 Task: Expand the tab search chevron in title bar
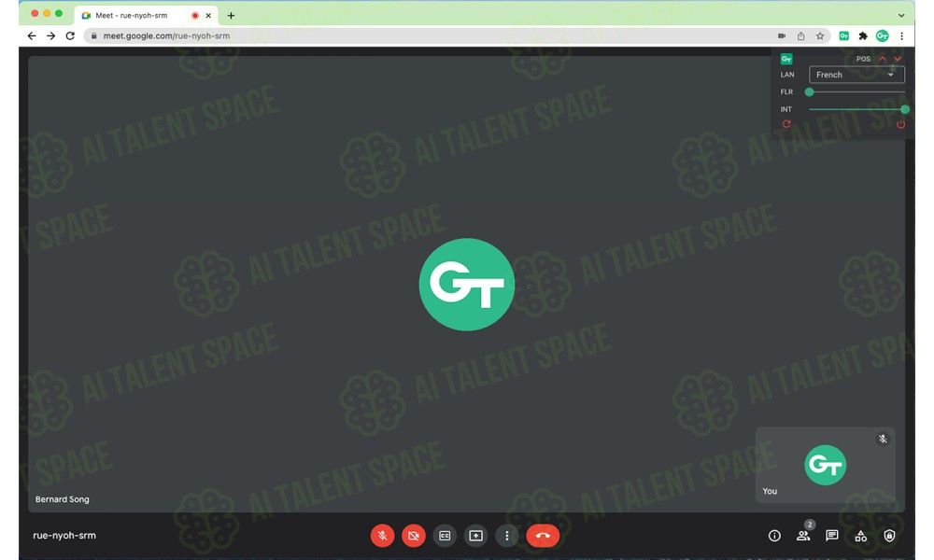click(902, 16)
